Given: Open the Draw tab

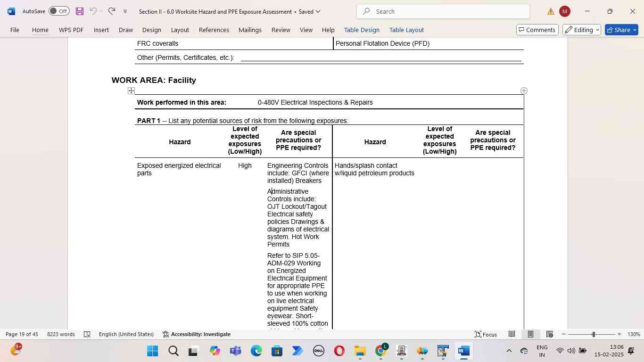Looking at the screenshot, I should (126, 30).
